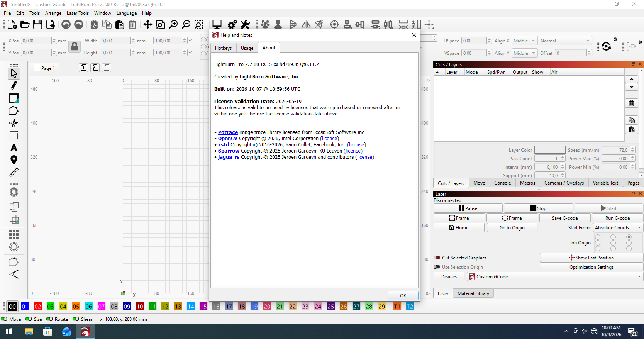Select the red 02 layer color swatch
644x339 pixels.
point(37,307)
